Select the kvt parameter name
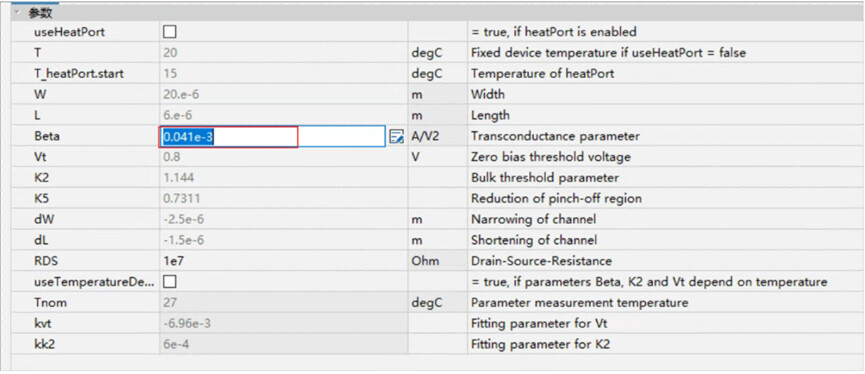865x374 pixels. [42, 324]
